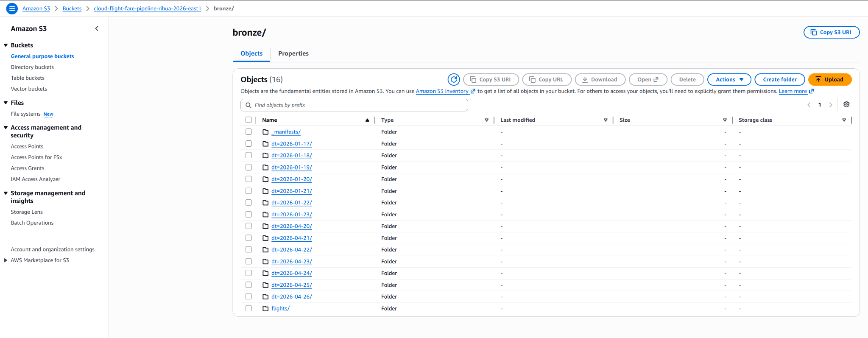Click the orange Upload button
This screenshot has width=868, height=338.
(830, 79)
